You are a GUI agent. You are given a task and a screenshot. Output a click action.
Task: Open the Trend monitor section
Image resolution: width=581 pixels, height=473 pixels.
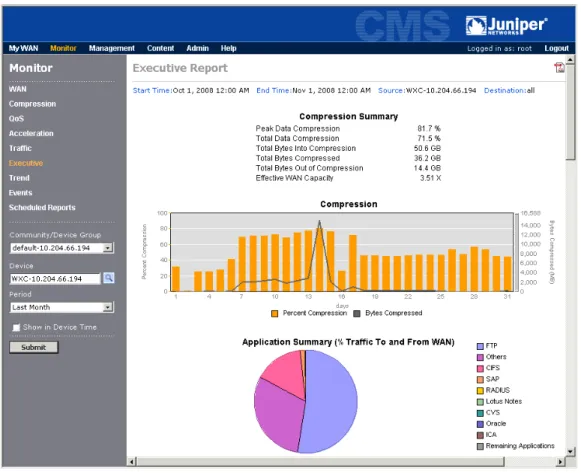click(19, 178)
